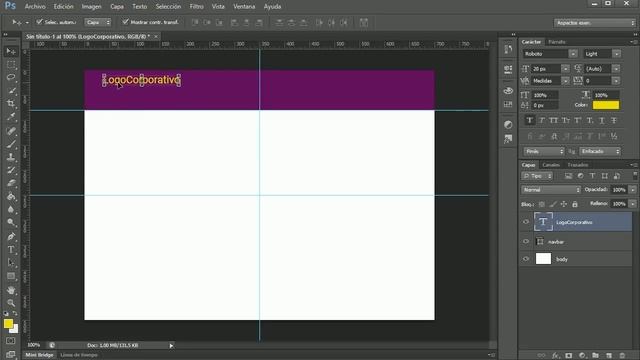Click the status bar arrow button
The height and width of the screenshot is (360, 640).
click(171, 346)
